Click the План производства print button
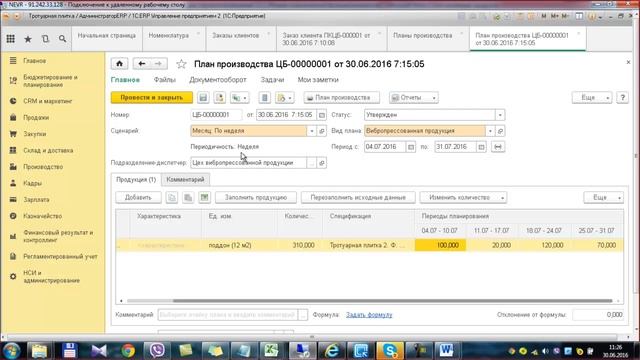The image size is (640, 360). pyautogui.click(x=342, y=98)
